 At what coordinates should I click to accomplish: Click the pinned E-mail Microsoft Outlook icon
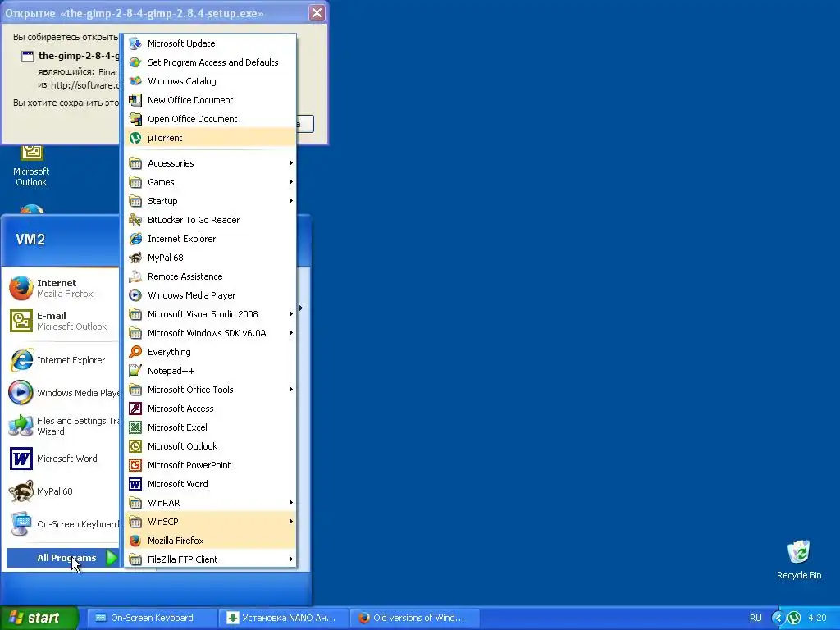(21, 321)
